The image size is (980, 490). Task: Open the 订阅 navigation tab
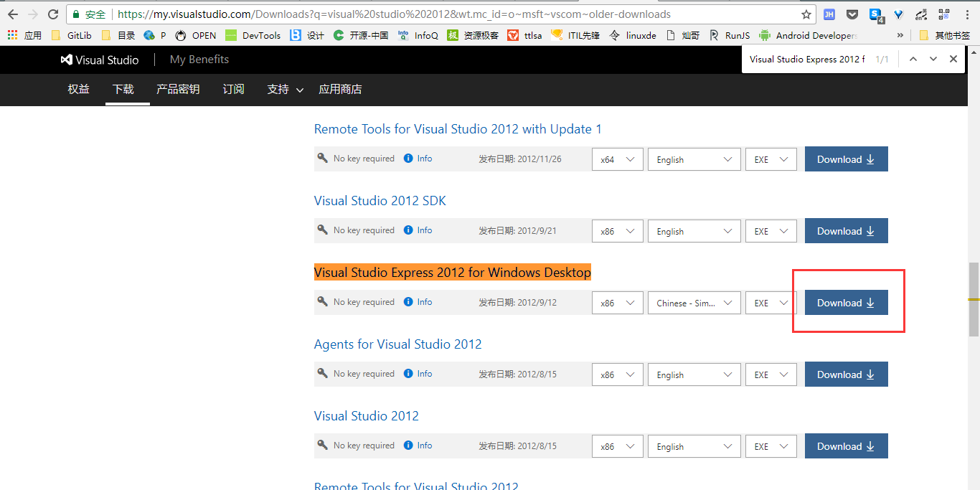point(233,89)
